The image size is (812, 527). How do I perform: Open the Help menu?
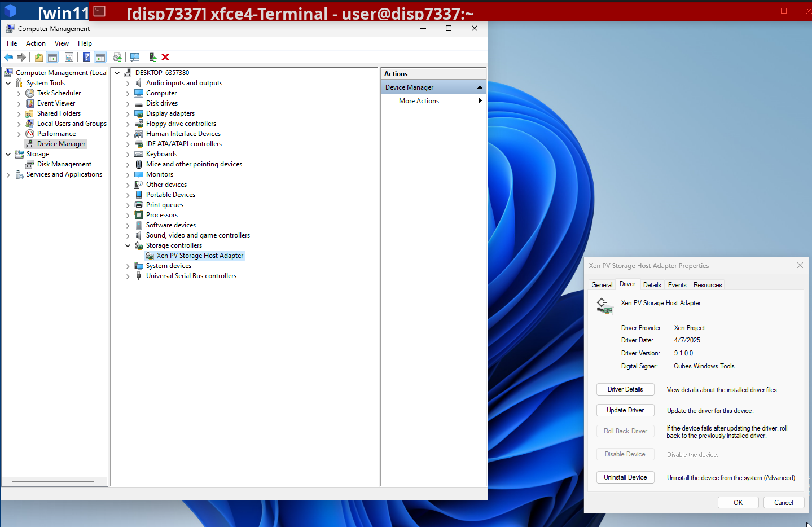click(85, 43)
